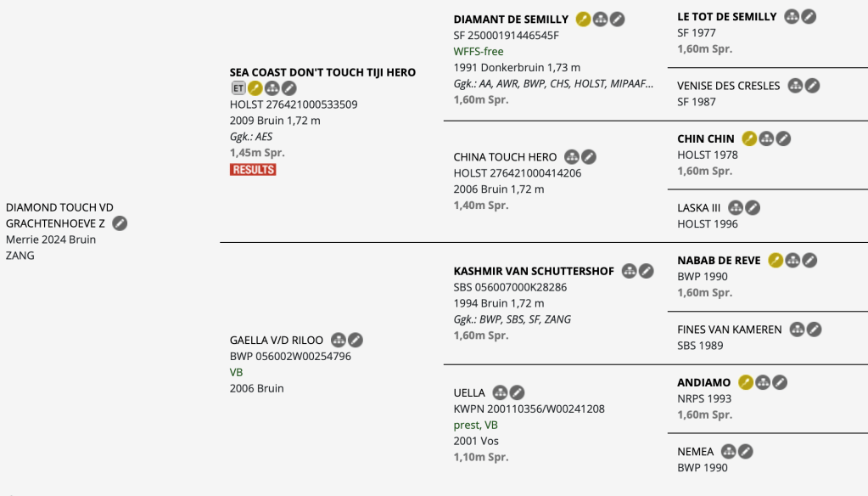Click the ET badge under Sea Coast

238,87
